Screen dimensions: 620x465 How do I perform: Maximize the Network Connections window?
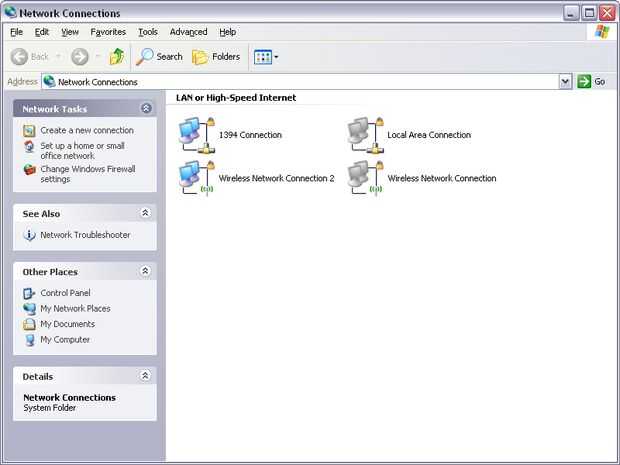(x=589, y=13)
